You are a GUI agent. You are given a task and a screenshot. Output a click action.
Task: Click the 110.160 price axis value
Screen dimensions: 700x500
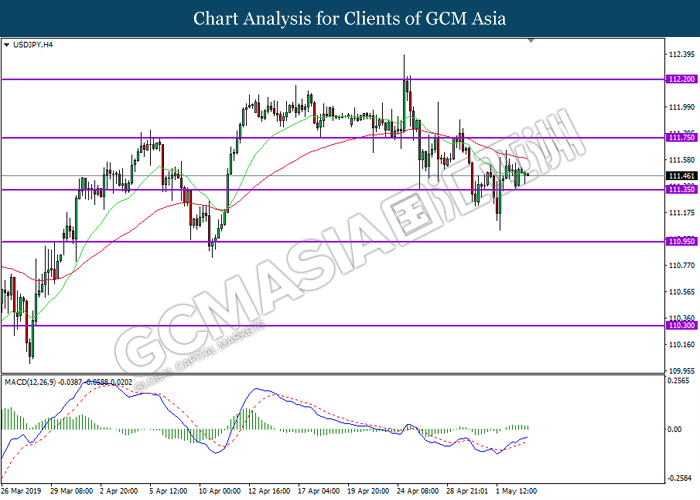[x=682, y=344]
